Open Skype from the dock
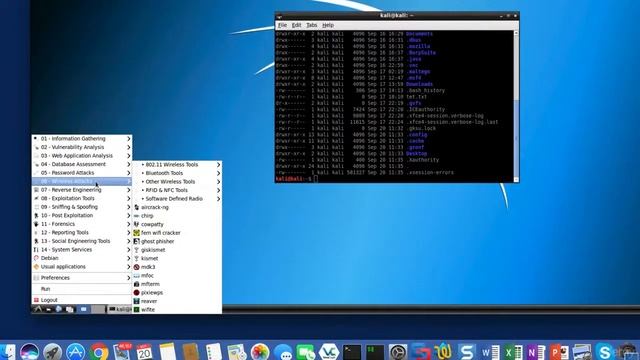 tap(604, 351)
